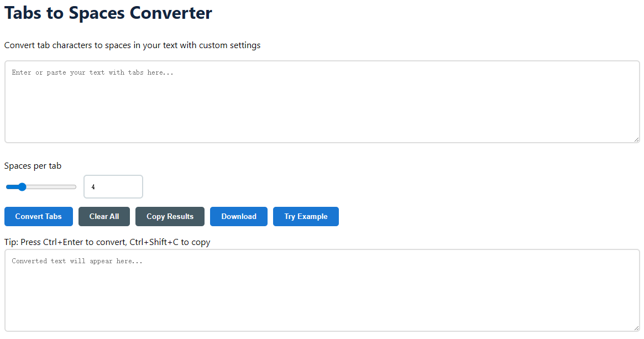The image size is (644, 339).
Task: Click the "Converted text will appear here" placeholder
Action: [77, 261]
